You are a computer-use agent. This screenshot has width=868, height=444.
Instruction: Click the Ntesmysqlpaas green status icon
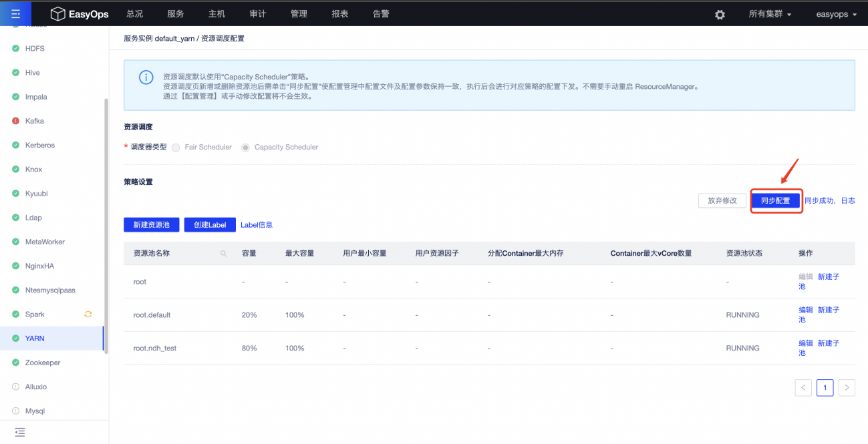pyautogui.click(x=15, y=290)
